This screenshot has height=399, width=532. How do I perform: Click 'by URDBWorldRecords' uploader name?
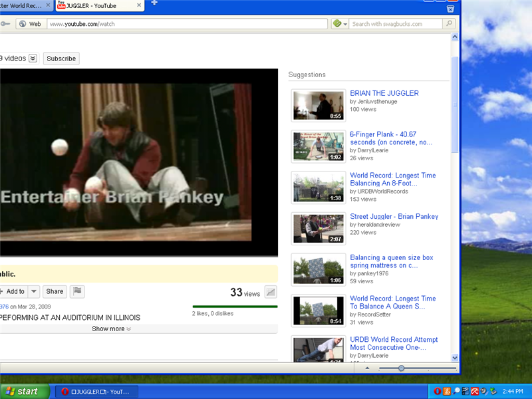point(379,192)
